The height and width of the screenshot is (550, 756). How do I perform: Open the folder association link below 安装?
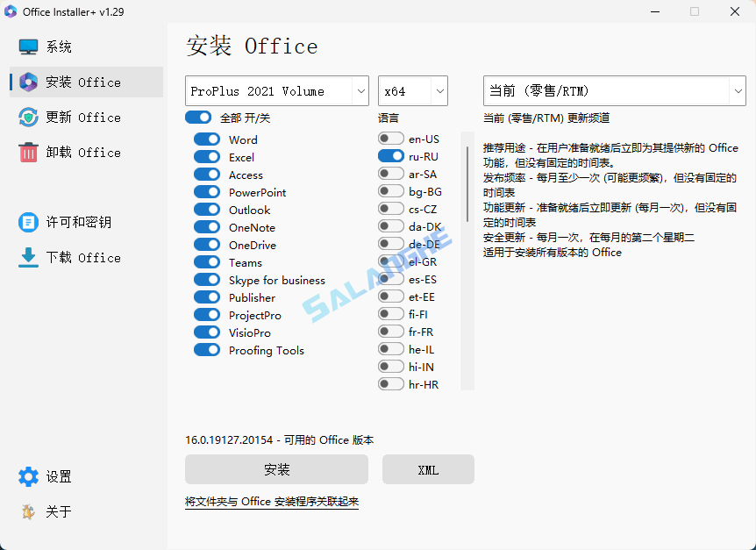272,502
